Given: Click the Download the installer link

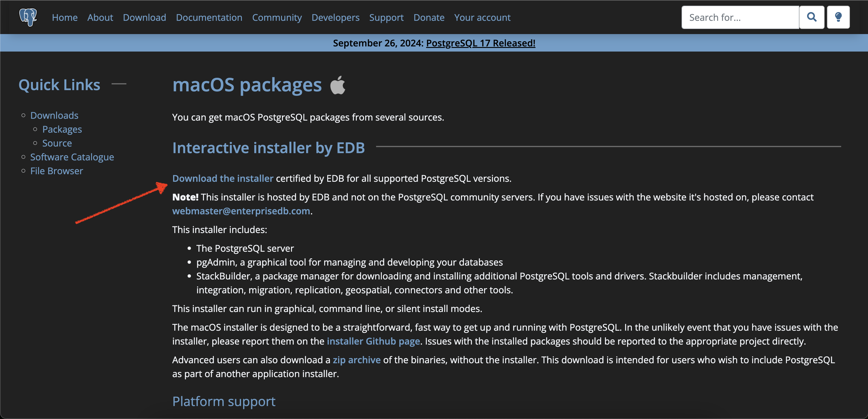Looking at the screenshot, I should 223,178.
